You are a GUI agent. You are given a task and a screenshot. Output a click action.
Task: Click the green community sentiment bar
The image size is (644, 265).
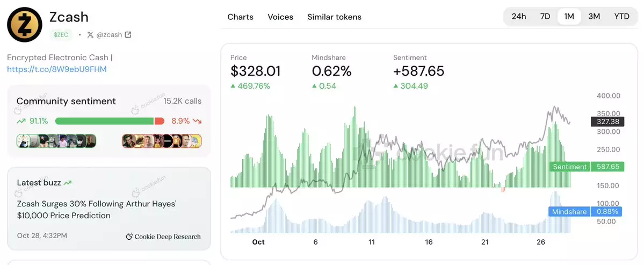pos(105,121)
